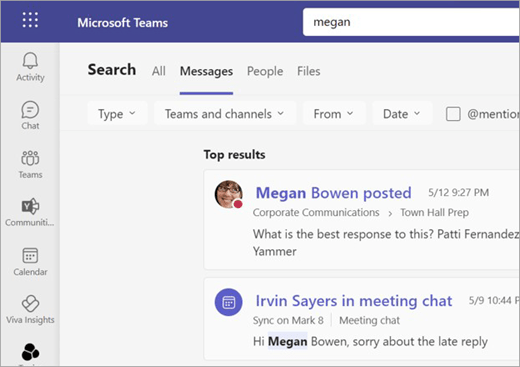
Task: Click the Corporate Communications team name
Action: click(316, 212)
